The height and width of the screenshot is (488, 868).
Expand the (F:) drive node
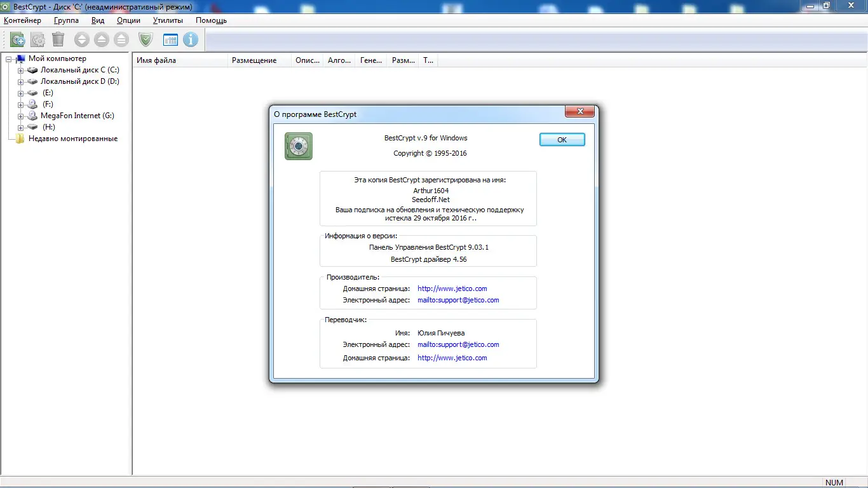point(20,104)
